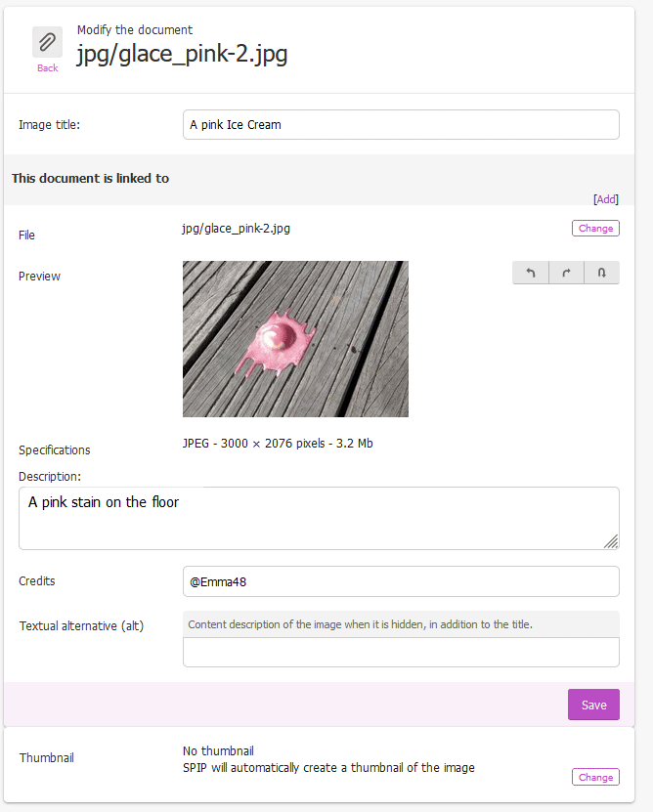Click the Description label above the textarea

point(49,477)
